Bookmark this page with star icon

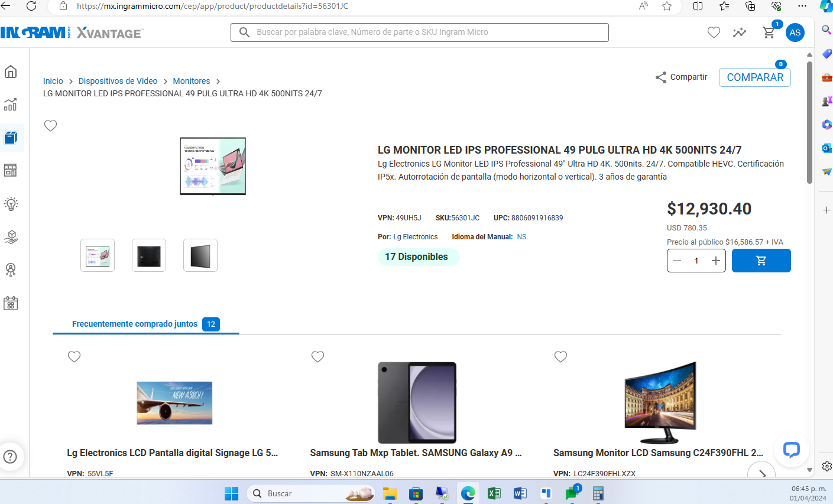point(667,6)
